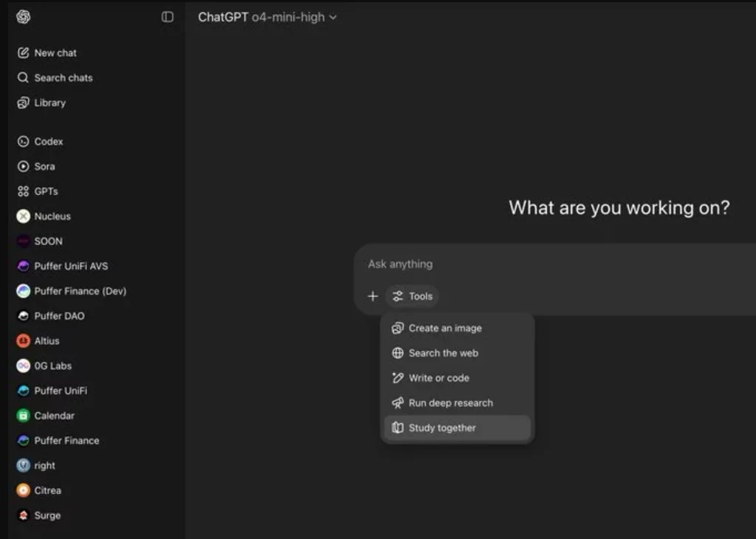Viewport: 756px width, 539px height.
Task: Click the model selector chevron arrow
Action: pyautogui.click(x=333, y=17)
